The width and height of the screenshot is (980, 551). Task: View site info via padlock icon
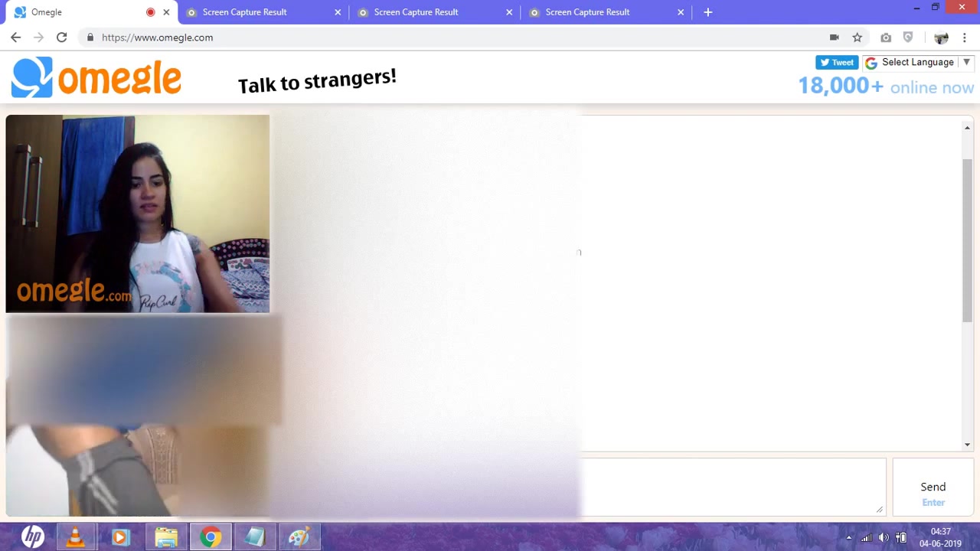click(x=90, y=37)
